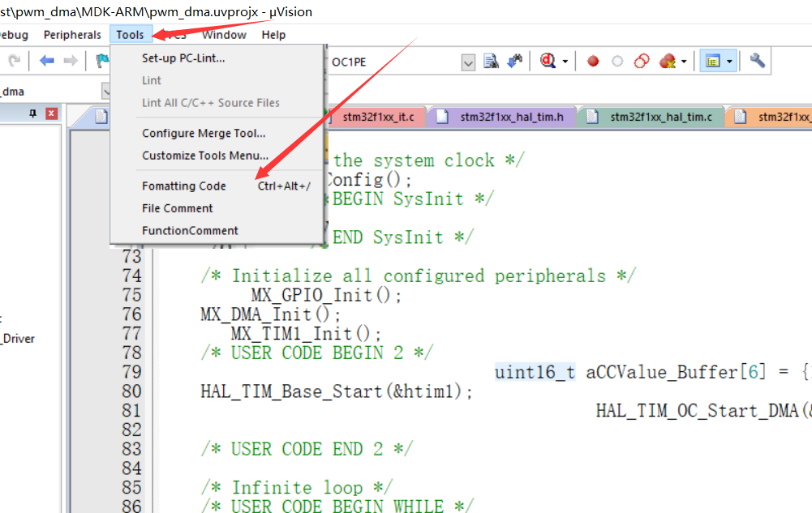The height and width of the screenshot is (513, 812).
Task: Click USER CODE BEGIN WHILE comment
Action: [x=337, y=506]
